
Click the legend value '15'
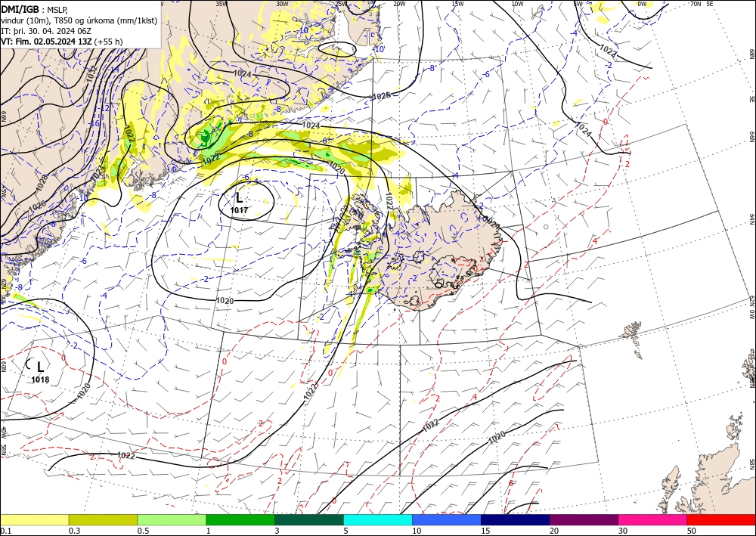(x=485, y=531)
